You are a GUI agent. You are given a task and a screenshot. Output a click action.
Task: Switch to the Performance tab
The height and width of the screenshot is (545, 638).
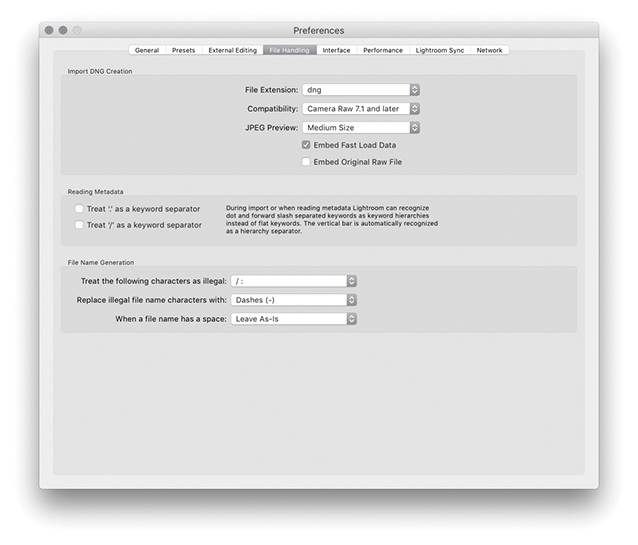383,50
